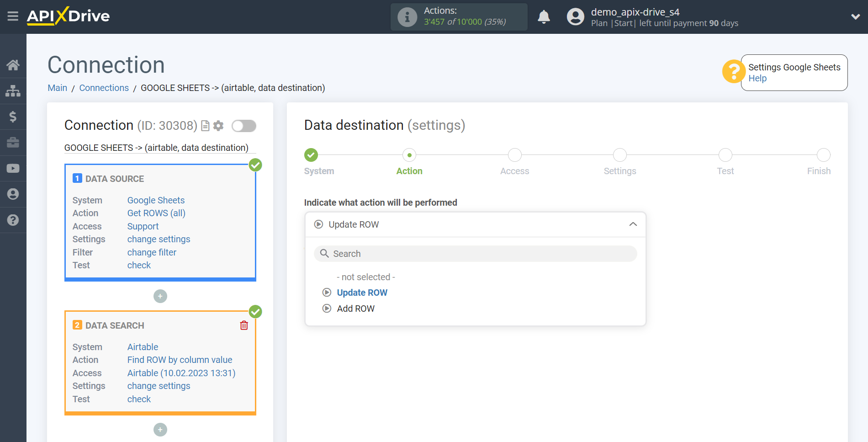868x442 pixels.
Task: Click demo_apix-drive_s4 username
Action: (x=635, y=12)
